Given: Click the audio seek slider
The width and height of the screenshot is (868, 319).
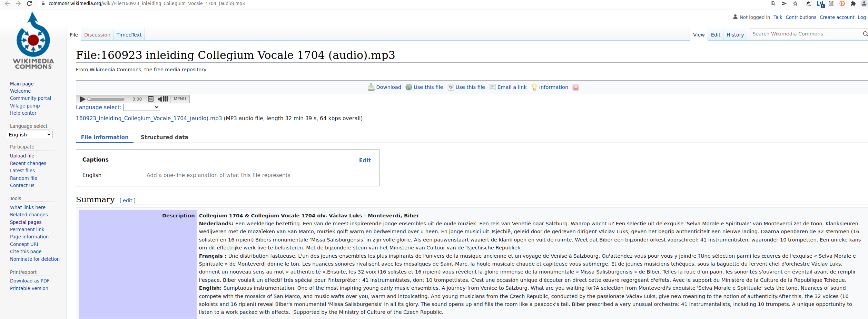Looking at the screenshot, I should [106, 99].
